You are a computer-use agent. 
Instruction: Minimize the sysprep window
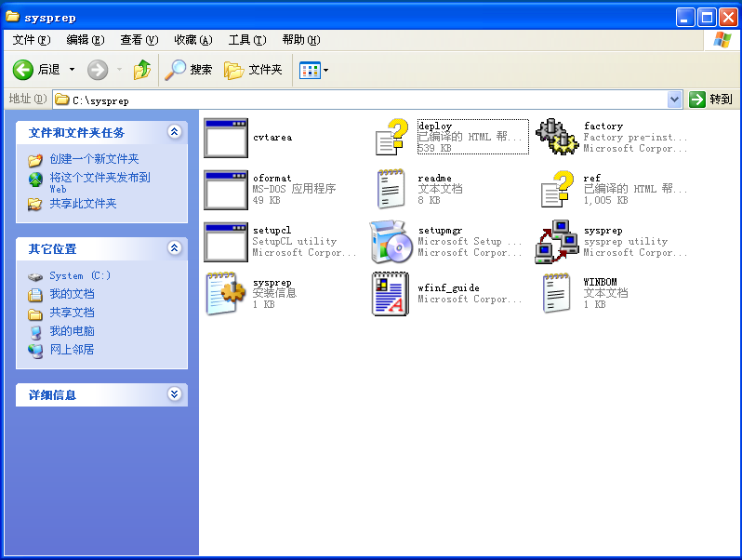[685, 18]
